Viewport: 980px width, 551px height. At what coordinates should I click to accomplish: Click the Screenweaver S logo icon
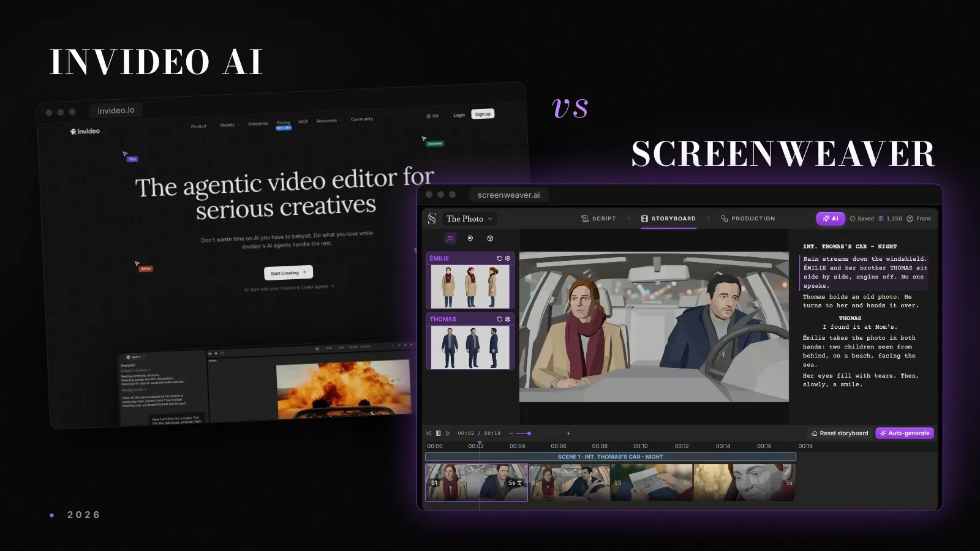pos(432,219)
